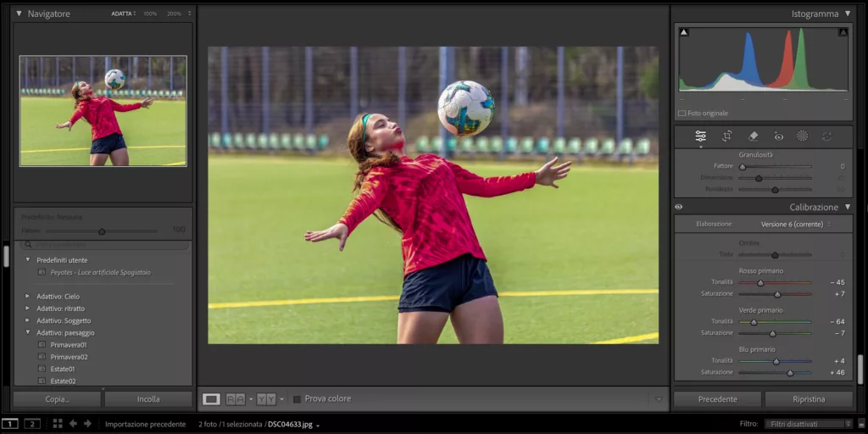Viewport: 868px width, 434px height.
Task: Click the Precedente button
Action: click(x=717, y=399)
